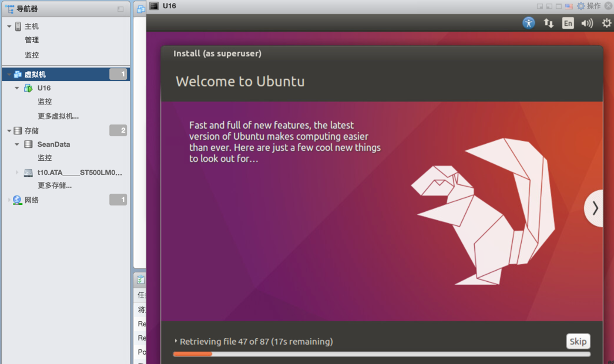This screenshot has height=364, width=614.
Task: Click the installer download progress bar
Action: coord(382,354)
